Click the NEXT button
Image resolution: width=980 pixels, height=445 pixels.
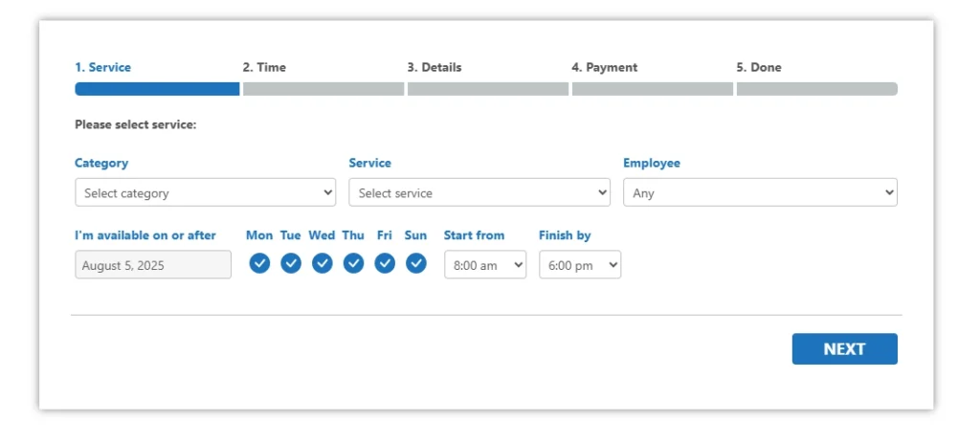click(844, 348)
